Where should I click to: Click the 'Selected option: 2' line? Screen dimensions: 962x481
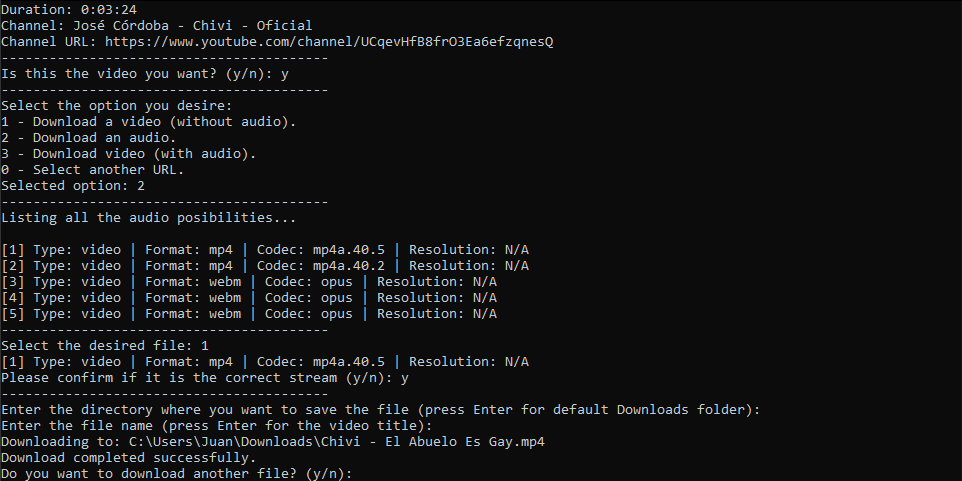73,185
